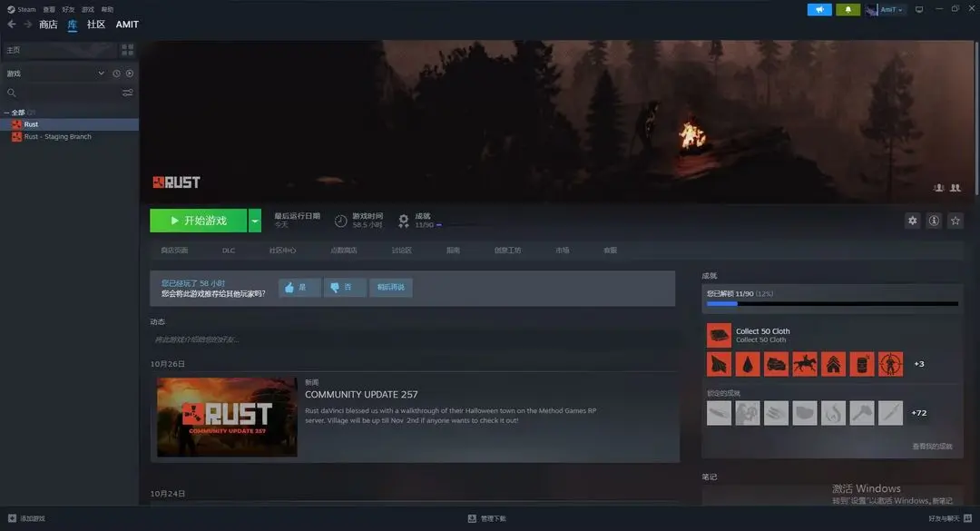Open the 游戏 menu in the menu bar
The width and height of the screenshot is (980, 531).
[87, 9]
